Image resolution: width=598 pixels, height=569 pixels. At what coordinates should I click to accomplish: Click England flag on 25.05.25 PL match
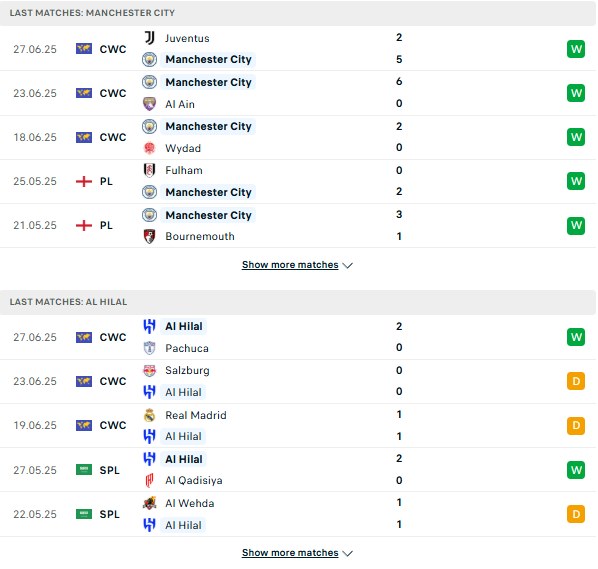tap(84, 181)
